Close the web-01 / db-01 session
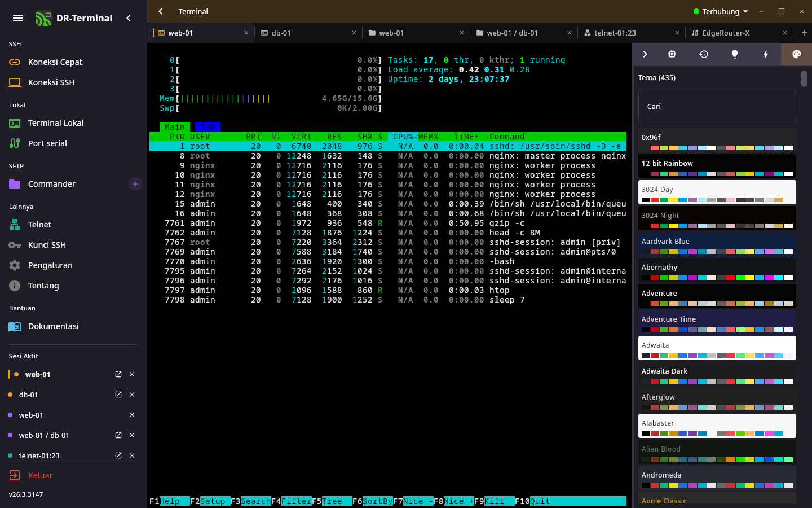The height and width of the screenshot is (508, 812). coord(132,435)
